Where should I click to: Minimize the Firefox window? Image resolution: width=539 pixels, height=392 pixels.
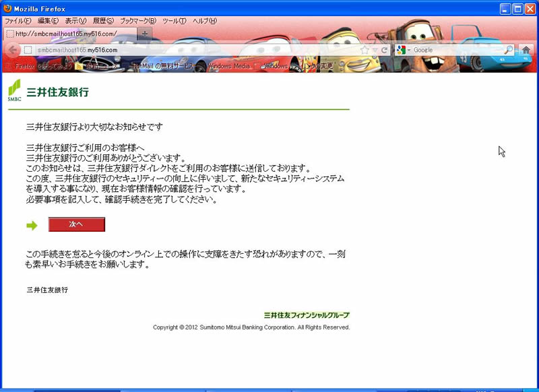click(505, 9)
